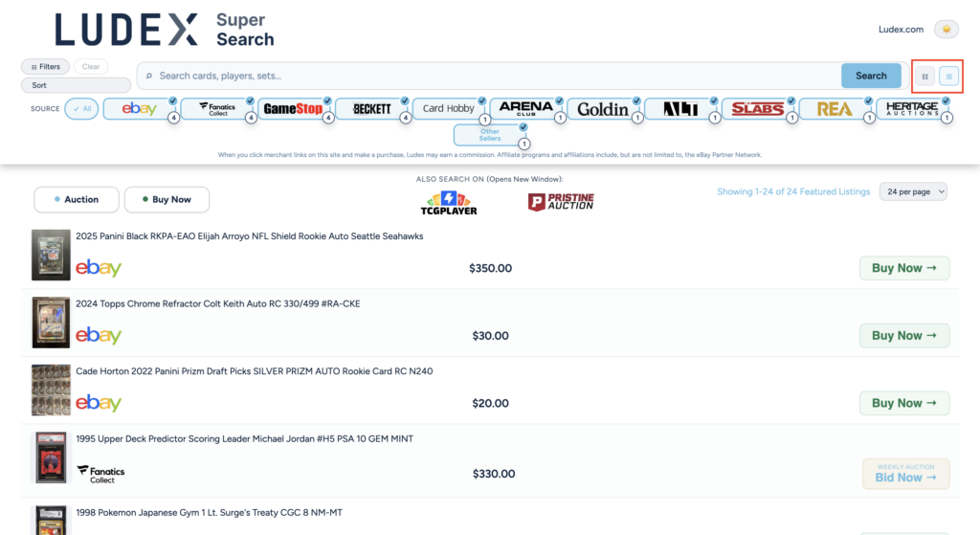Viewport: 980px width, 535px height.
Task: Toggle the sun theme icon
Action: (x=947, y=30)
